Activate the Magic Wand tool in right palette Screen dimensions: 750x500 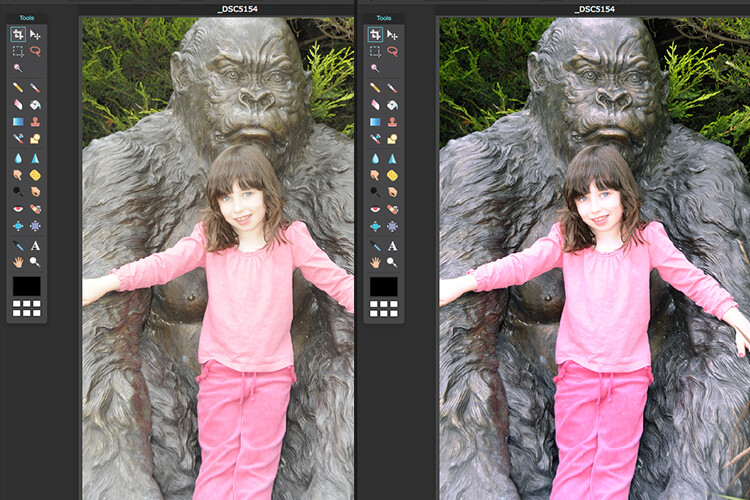[x=375, y=68]
